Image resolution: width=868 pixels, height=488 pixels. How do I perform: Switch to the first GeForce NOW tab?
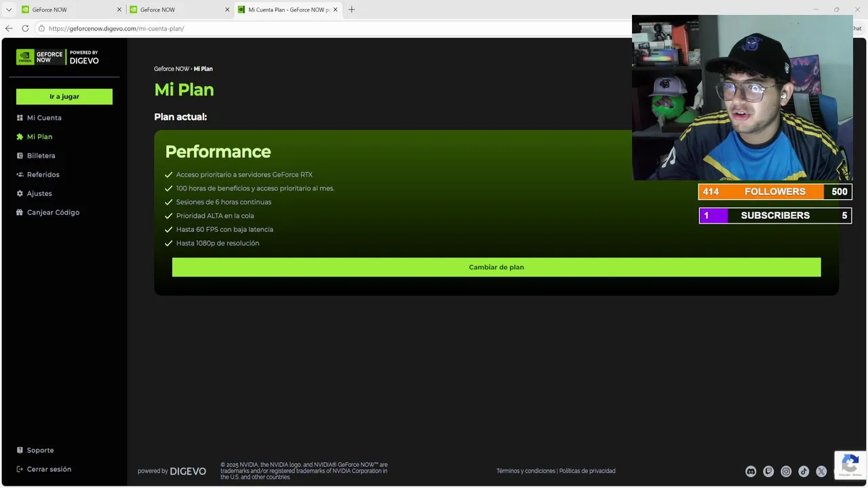click(71, 9)
